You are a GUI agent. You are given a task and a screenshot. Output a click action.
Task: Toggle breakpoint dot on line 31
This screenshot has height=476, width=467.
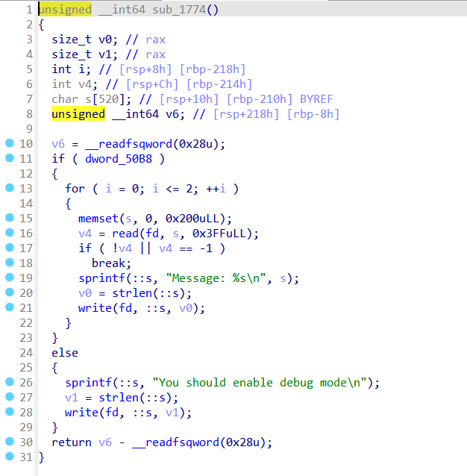click(x=10, y=456)
